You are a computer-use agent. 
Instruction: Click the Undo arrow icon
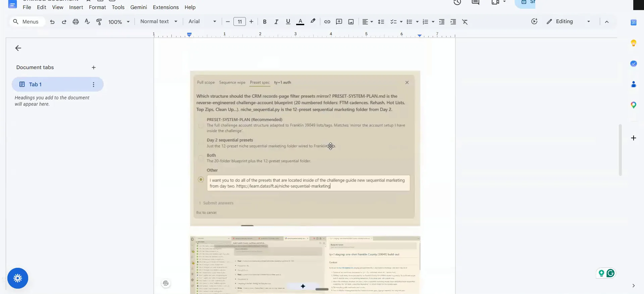[52, 22]
